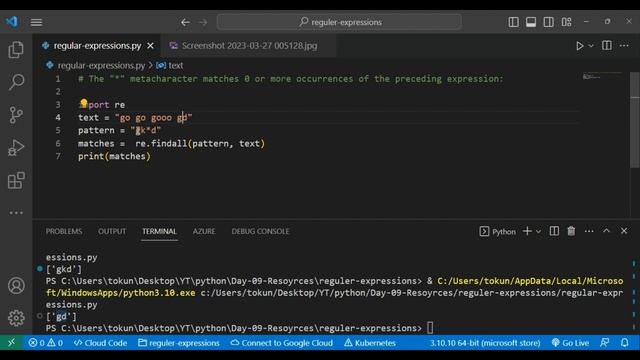
Task: Click the lightbulb quick-fix icon
Action: coord(84,103)
